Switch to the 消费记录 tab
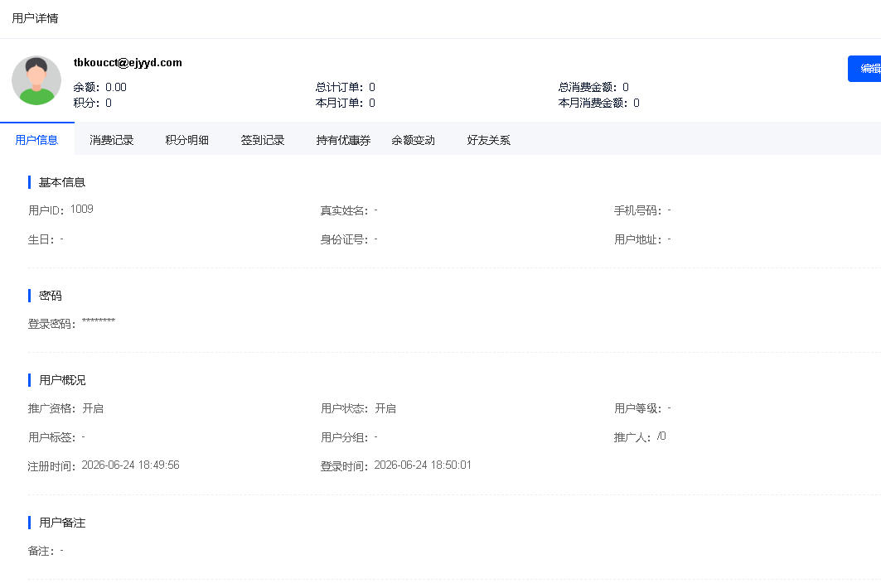 click(112, 140)
